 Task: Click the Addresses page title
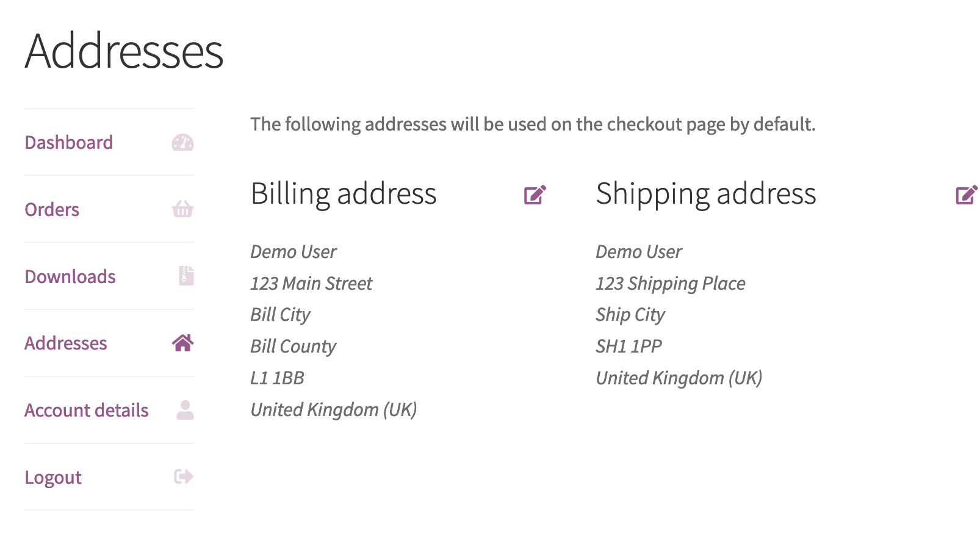pos(123,51)
